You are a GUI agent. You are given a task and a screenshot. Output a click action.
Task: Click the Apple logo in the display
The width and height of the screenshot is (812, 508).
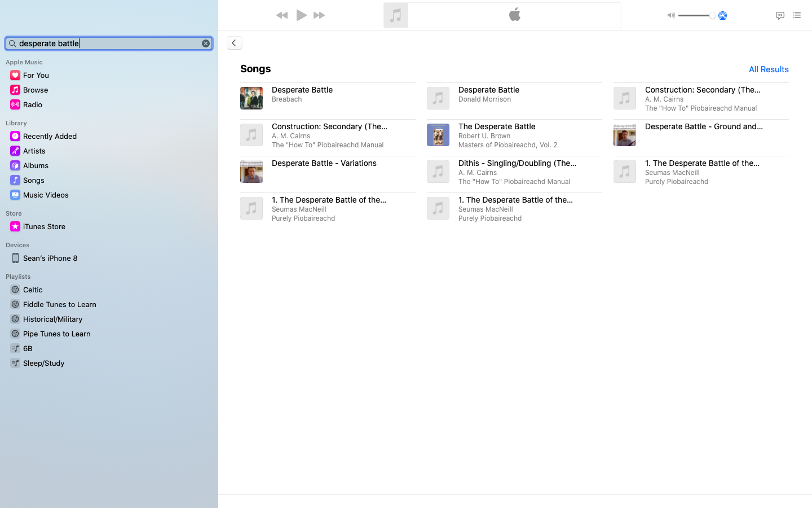tap(515, 15)
